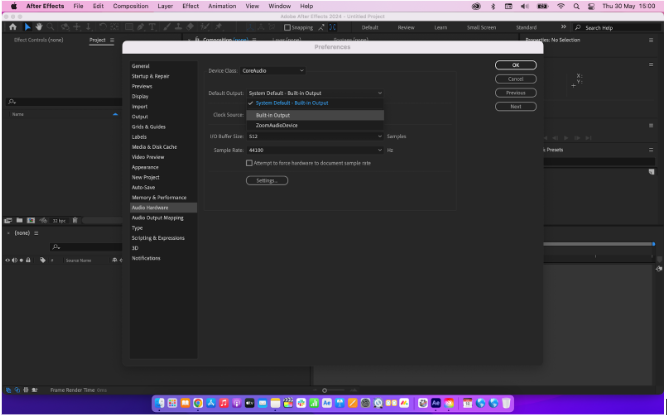The image size is (667, 415).
Task: Collapse the Default Output dropdown
Action: pyautogui.click(x=315, y=93)
